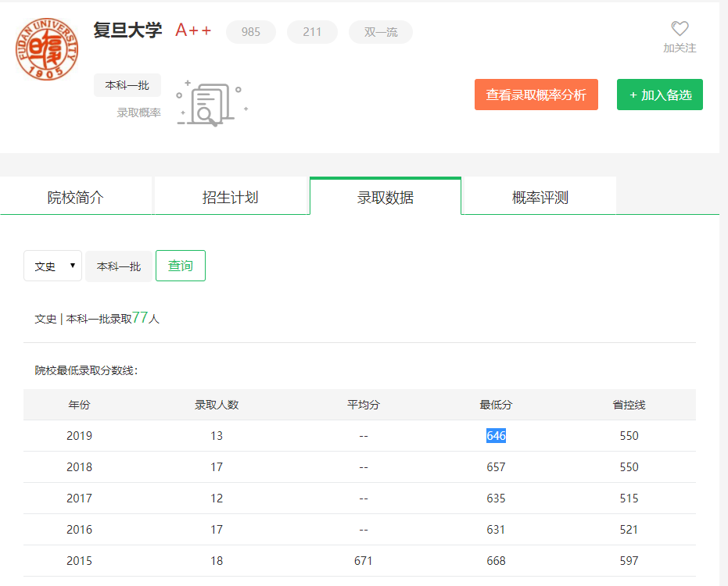Viewport: 728px width, 586px height.
Task: Click the 年份 column header
Action: click(80, 405)
